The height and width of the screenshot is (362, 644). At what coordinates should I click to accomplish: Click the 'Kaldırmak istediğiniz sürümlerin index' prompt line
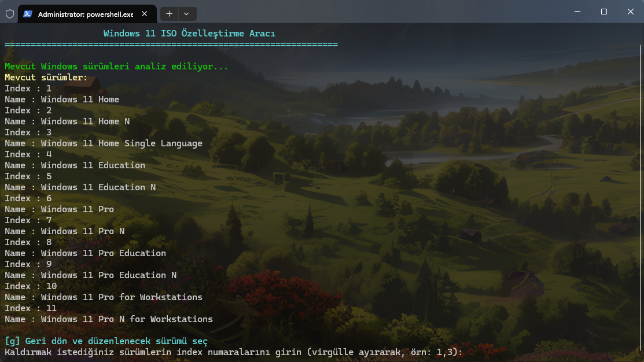click(x=234, y=352)
